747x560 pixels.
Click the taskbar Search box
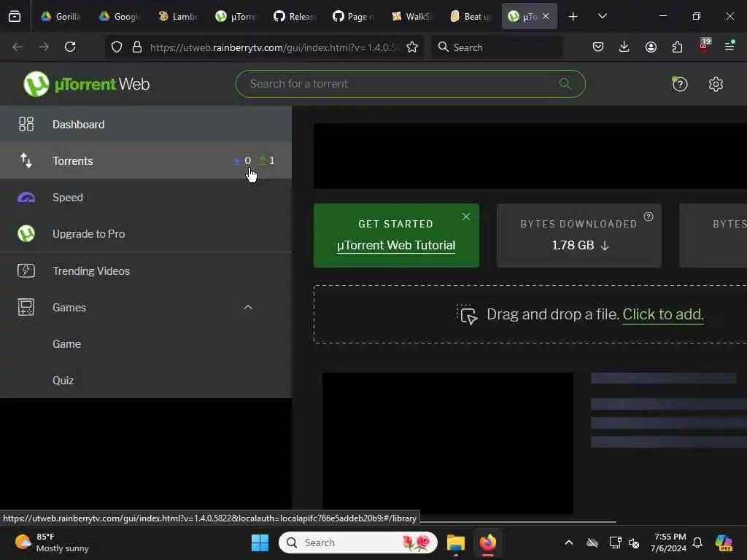(x=357, y=542)
